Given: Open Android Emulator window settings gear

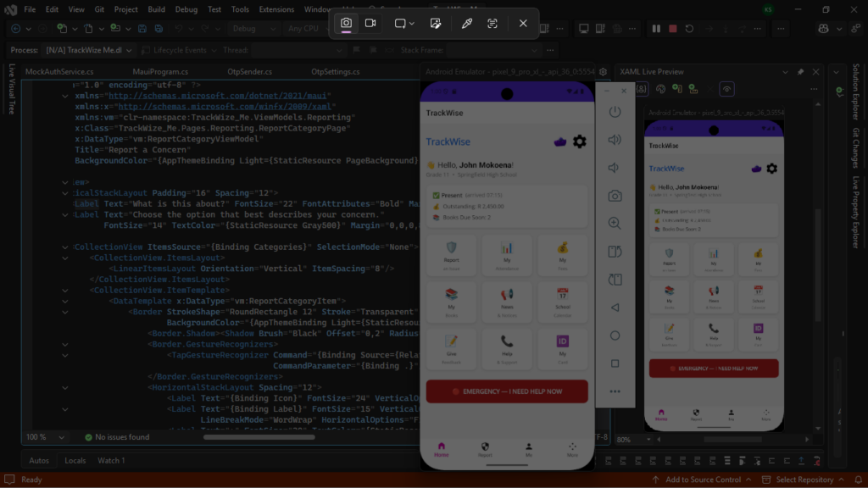Looking at the screenshot, I should (x=603, y=71).
